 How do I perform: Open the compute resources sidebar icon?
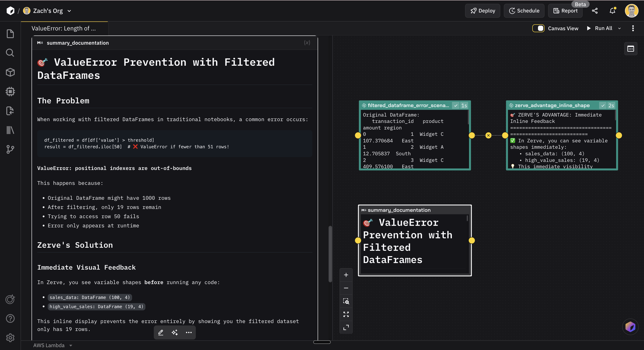tap(10, 92)
